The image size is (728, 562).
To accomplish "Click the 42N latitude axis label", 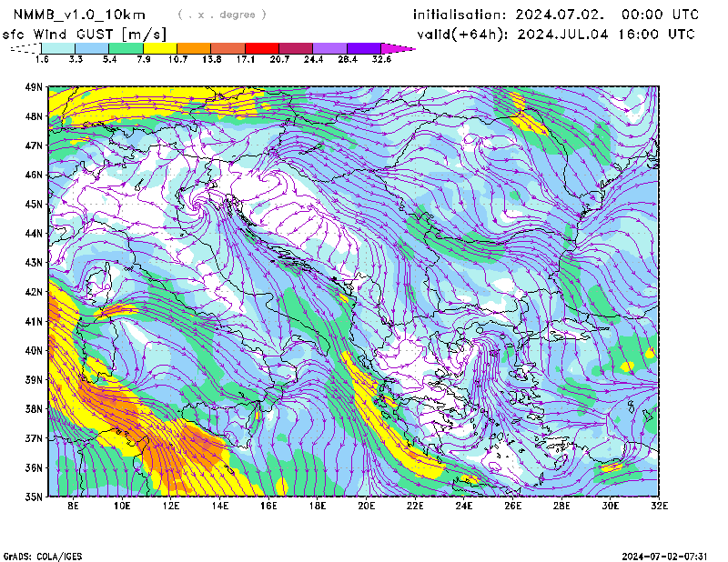I will [35, 292].
